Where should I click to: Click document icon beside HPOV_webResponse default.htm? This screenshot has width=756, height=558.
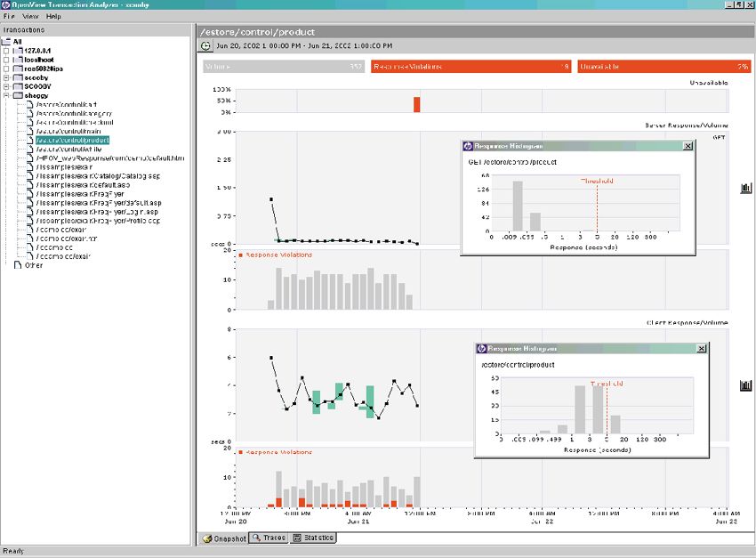pos(30,158)
